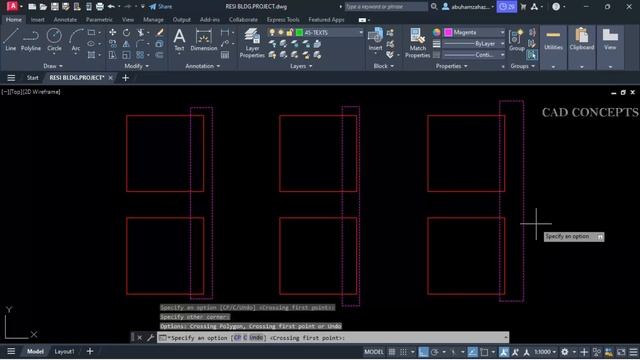This screenshot has width=640, height=360.
Task: Select the Arc tool
Action: coord(76,40)
